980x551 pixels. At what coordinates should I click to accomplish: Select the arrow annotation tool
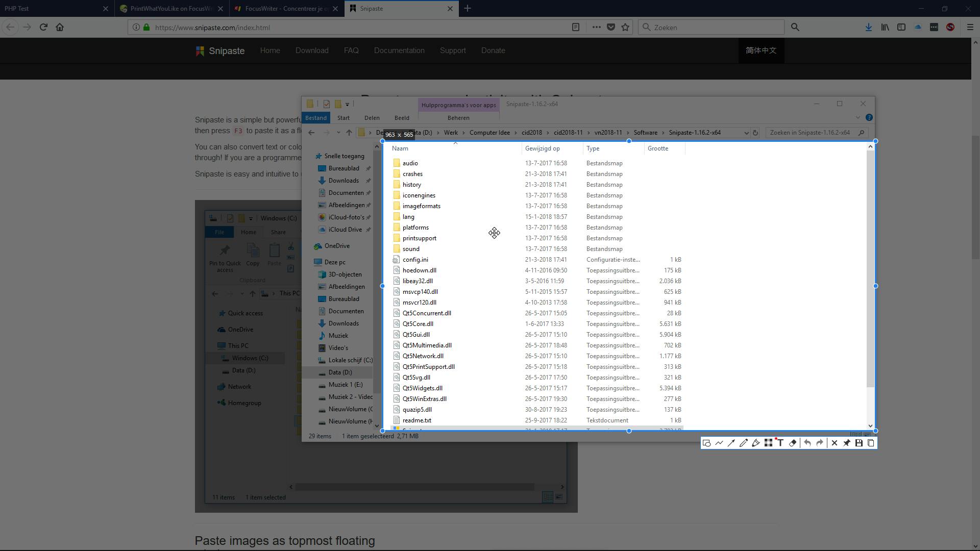click(x=731, y=443)
